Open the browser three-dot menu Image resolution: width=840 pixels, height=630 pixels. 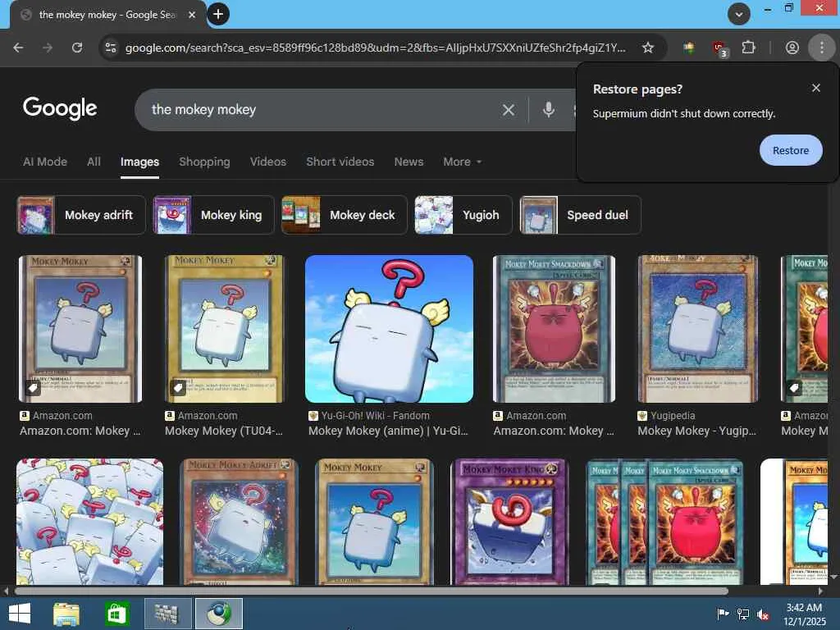tap(822, 48)
